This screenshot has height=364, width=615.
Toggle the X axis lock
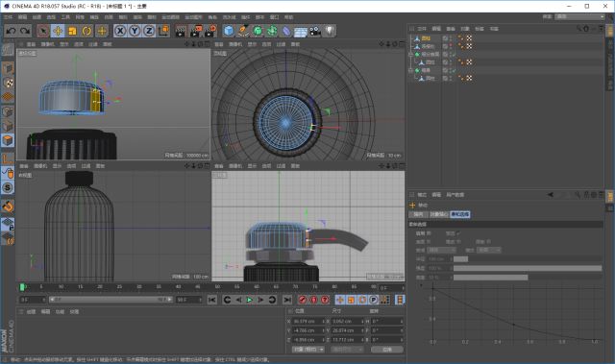pos(120,31)
